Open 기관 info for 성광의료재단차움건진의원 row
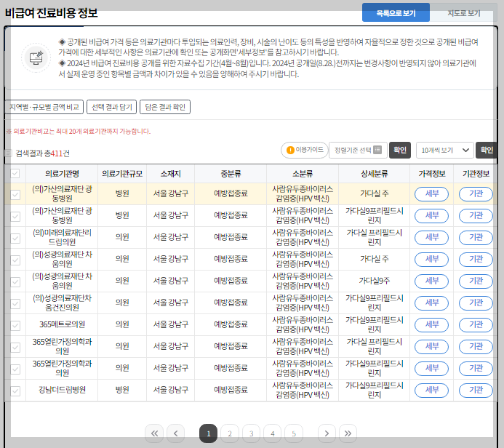The width and height of the screenshot is (504, 448). [x=476, y=303]
